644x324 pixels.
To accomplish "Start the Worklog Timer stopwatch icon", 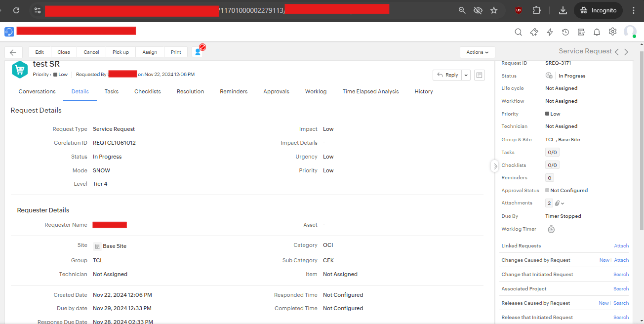I will click(551, 229).
